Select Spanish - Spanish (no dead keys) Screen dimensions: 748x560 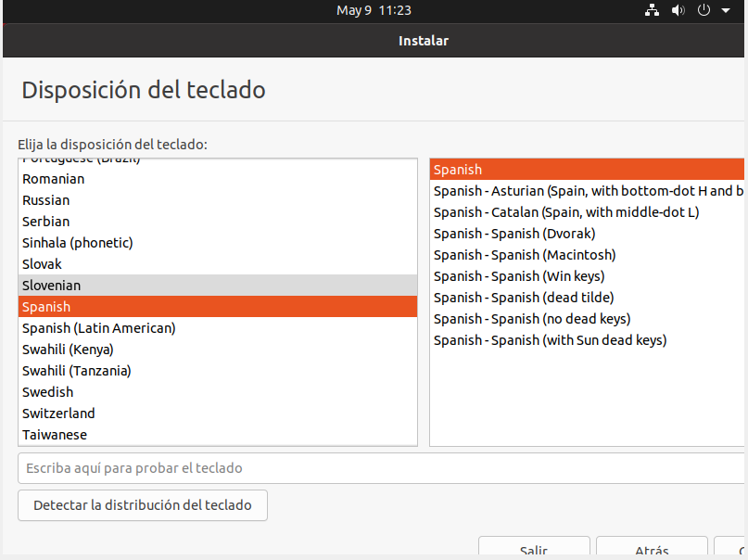pos(532,319)
